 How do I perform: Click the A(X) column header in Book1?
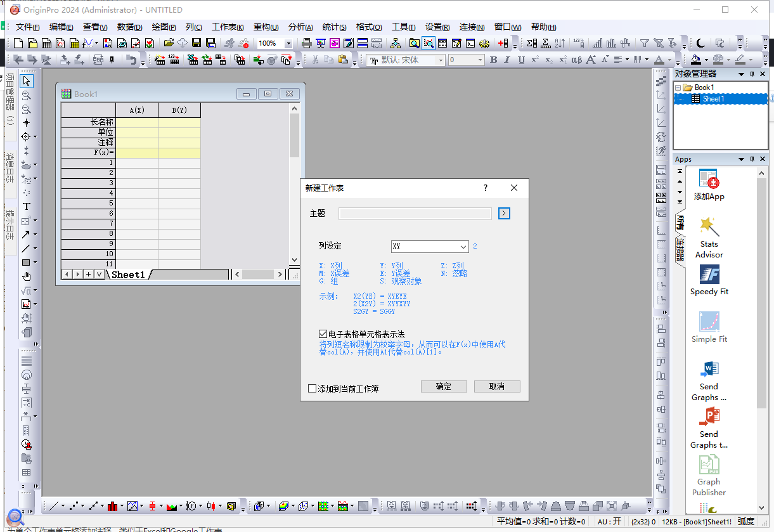coord(137,110)
